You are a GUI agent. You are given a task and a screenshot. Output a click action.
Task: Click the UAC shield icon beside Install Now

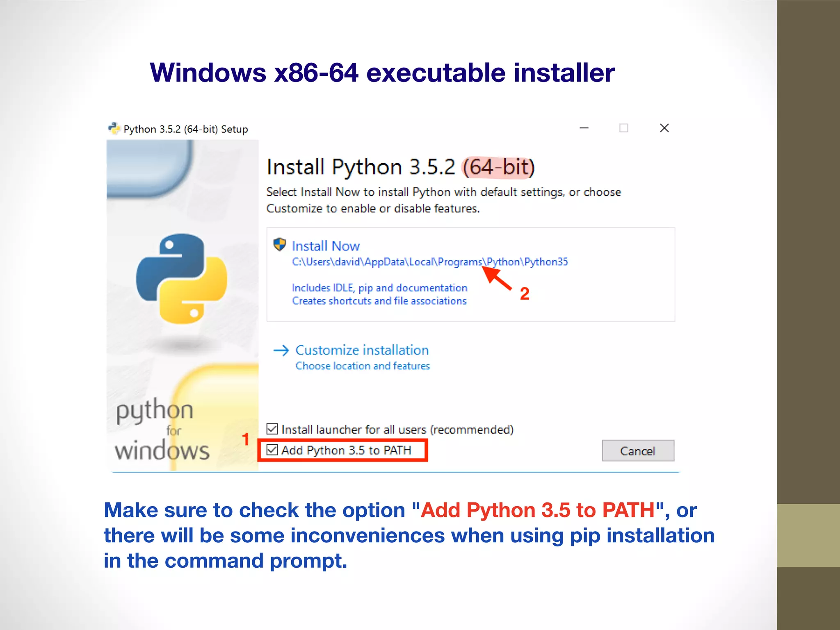click(x=279, y=245)
